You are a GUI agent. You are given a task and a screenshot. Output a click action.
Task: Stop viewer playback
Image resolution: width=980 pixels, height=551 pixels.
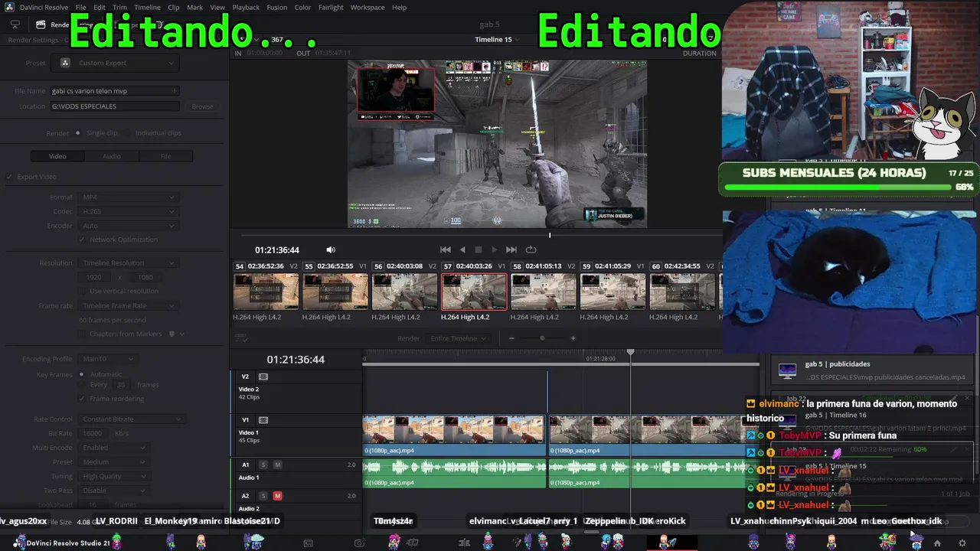click(479, 249)
